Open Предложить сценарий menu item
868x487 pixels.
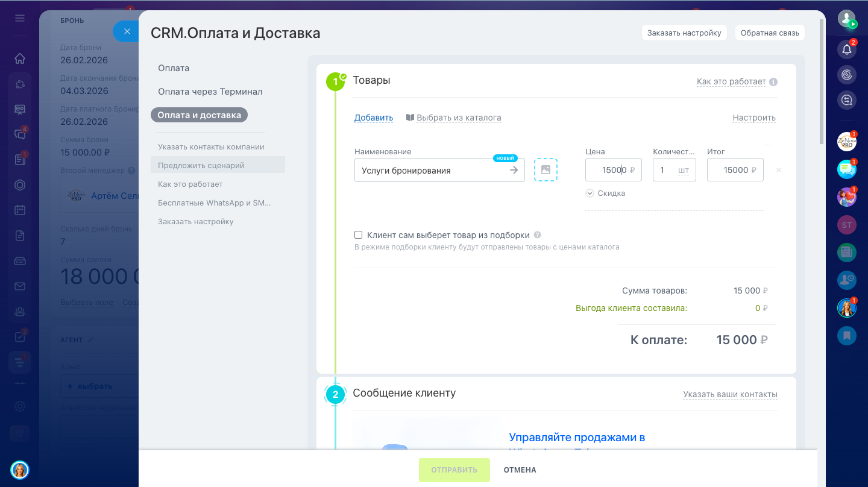coord(218,165)
